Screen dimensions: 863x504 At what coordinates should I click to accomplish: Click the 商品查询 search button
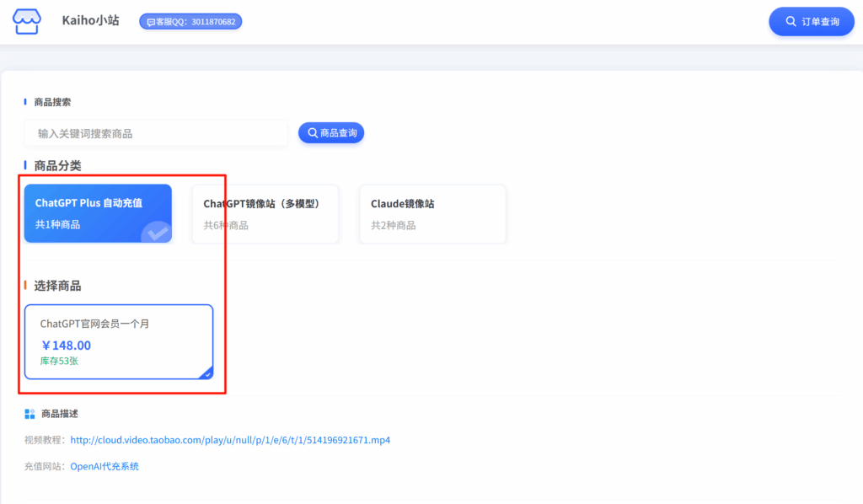click(x=331, y=132)
